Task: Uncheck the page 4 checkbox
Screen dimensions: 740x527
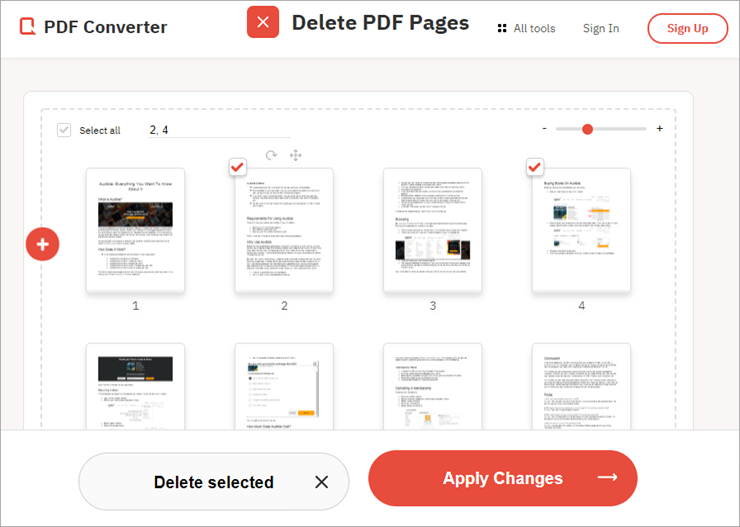Action: (535, 166)
